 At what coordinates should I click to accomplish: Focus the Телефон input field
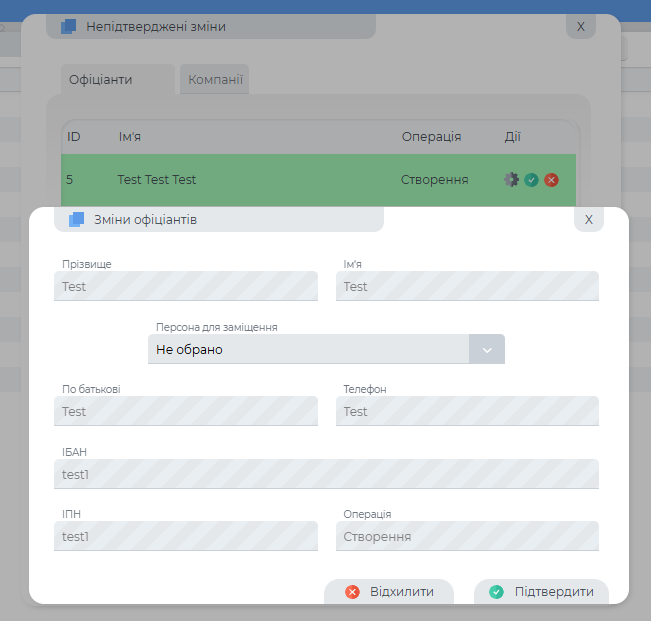point(467,412)
